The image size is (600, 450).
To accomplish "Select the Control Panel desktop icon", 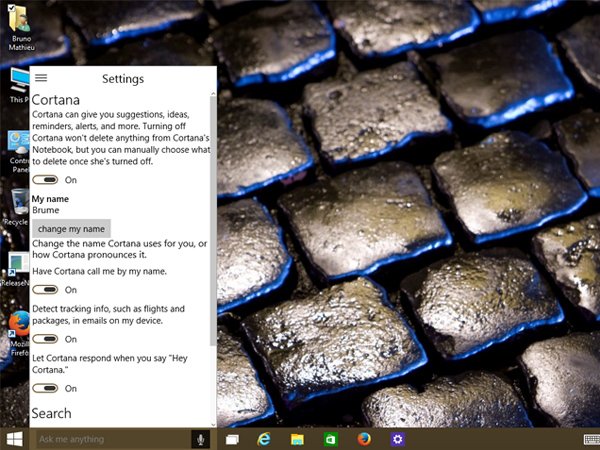I will point(18,152).
